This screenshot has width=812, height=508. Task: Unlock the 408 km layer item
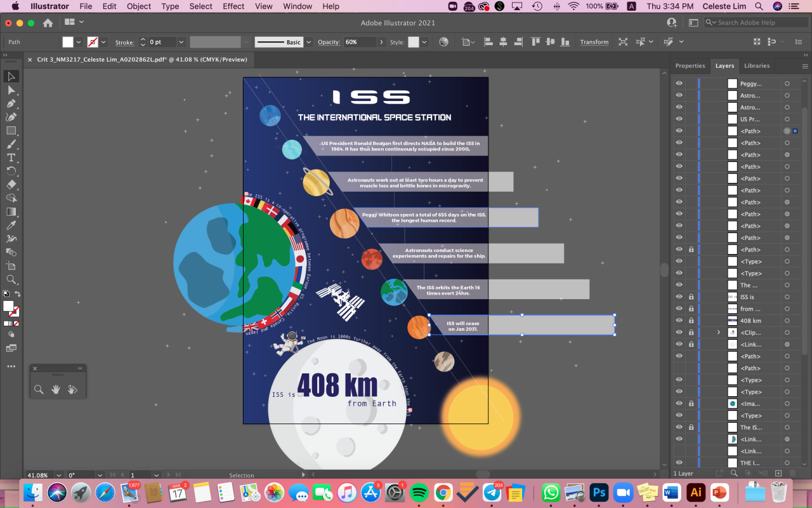click(x=691, y=321)
